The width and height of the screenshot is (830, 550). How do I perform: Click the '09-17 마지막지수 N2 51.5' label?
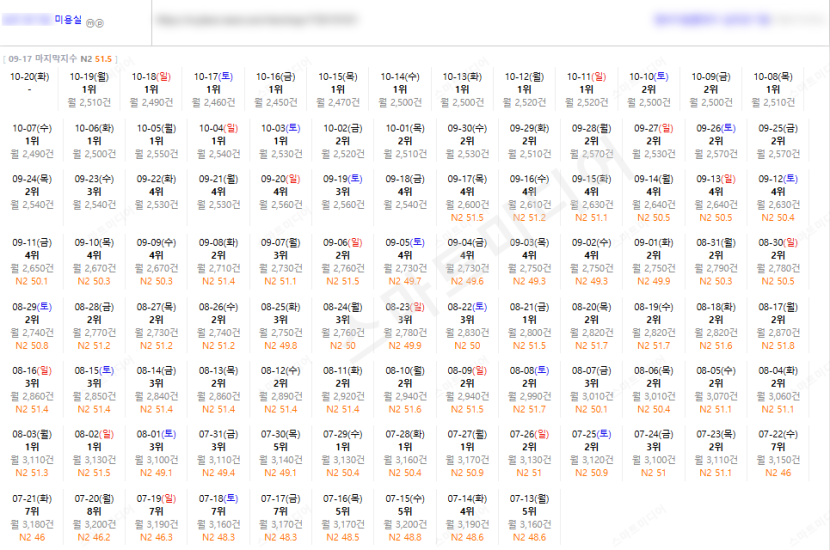[60, 59]
